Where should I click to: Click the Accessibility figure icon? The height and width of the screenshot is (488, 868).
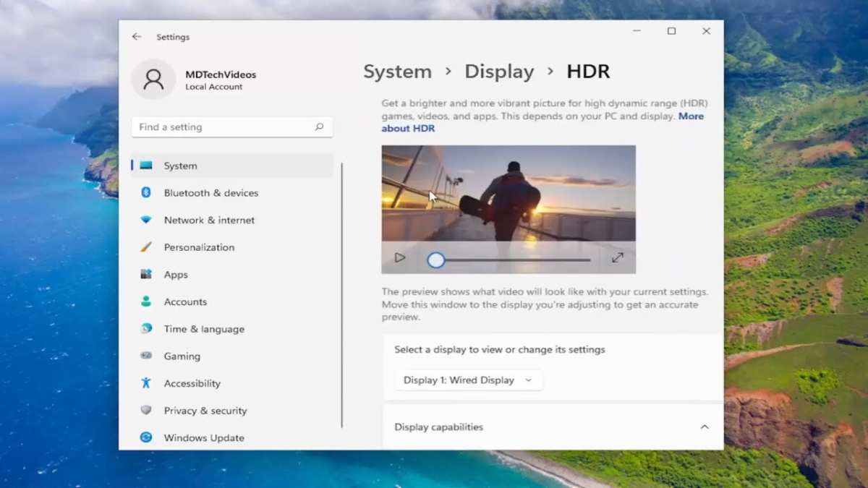(x=146, y=383)
